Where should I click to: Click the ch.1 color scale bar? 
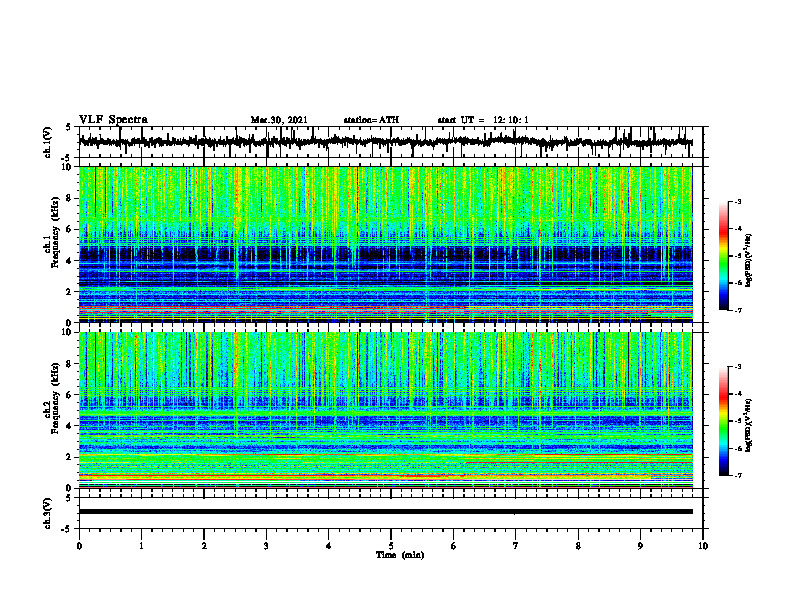[723, 256]
